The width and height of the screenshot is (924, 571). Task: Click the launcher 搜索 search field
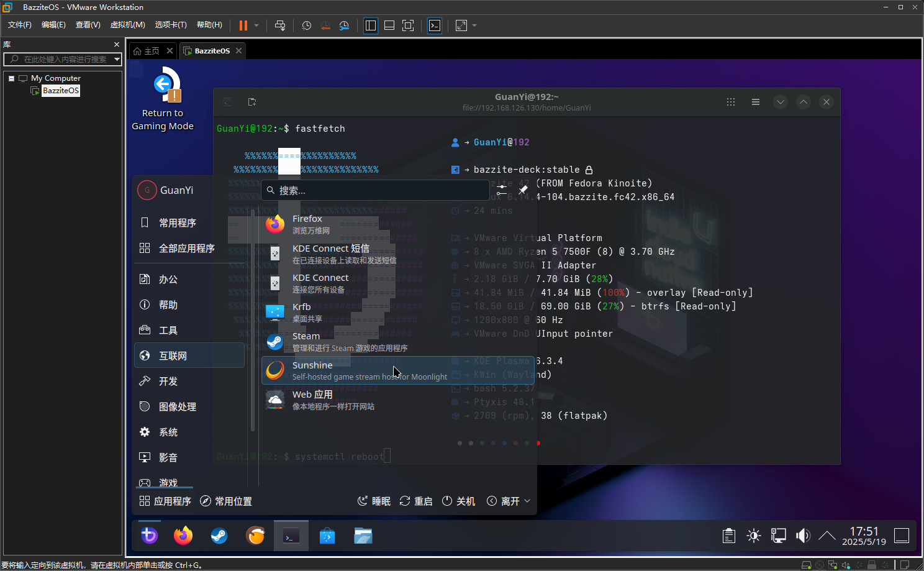coord(375,190)
